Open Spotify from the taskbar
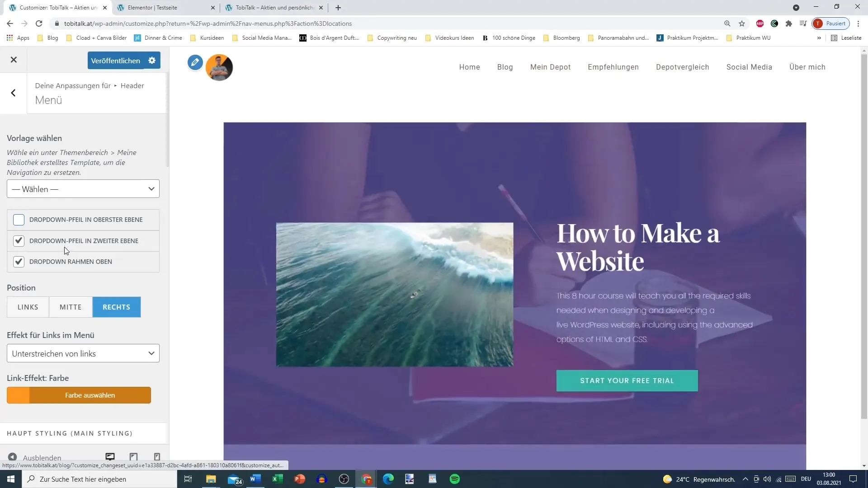This screenshot has width=868, height=488. pyautogui.click(x=455, y=479)
